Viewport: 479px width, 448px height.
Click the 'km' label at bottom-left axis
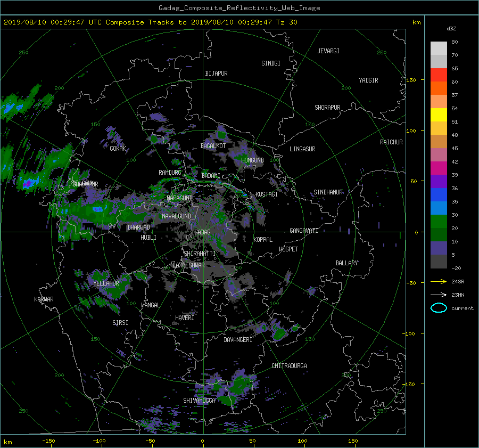(8, 442)
